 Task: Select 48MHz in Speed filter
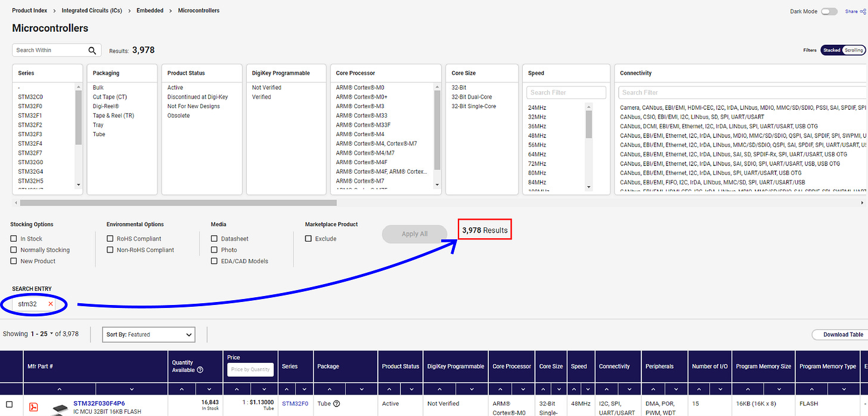[537, 136]
